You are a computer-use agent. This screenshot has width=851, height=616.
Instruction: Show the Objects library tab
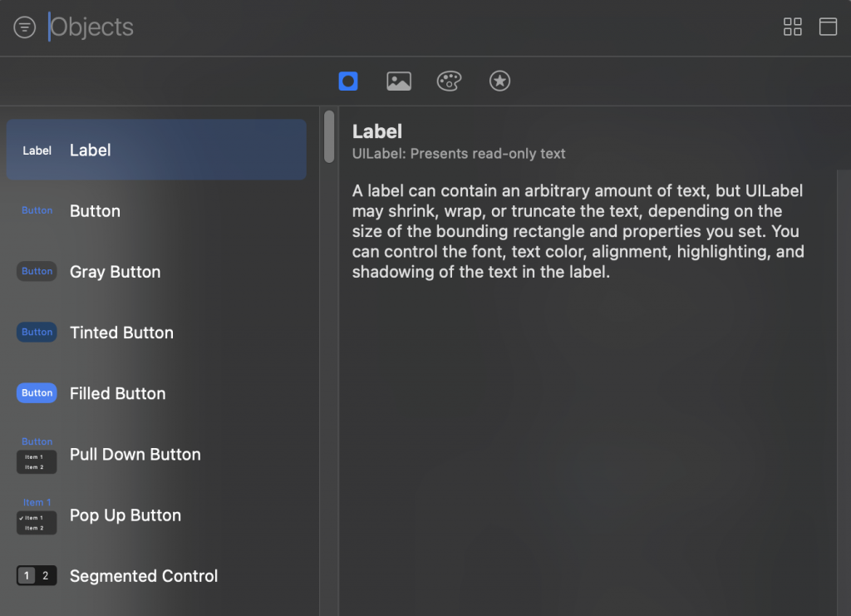coord(348,81)
